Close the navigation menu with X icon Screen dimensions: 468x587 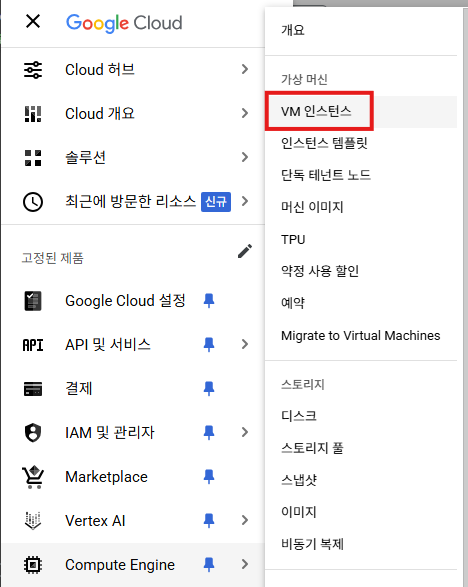[x=33, y=21]
